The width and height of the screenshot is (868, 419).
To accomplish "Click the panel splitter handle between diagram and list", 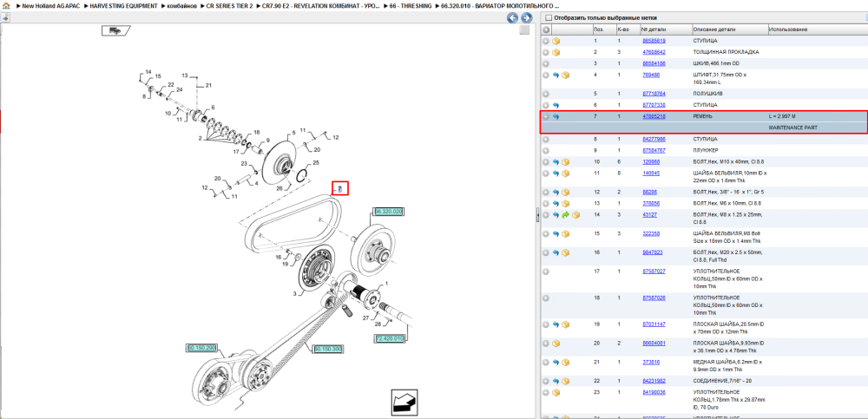I will 537,215.
